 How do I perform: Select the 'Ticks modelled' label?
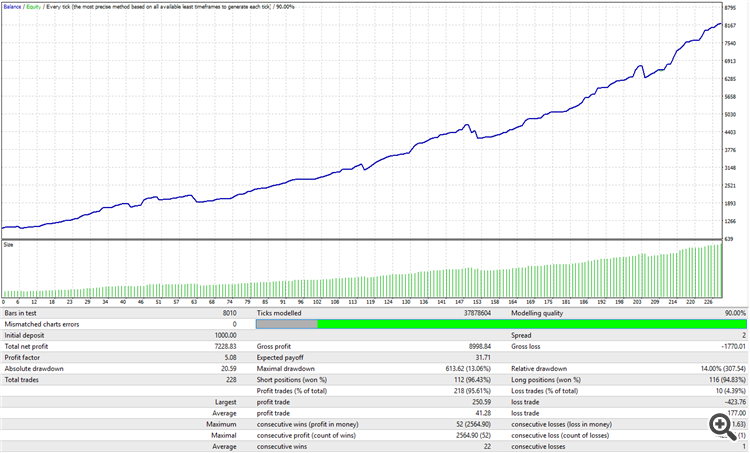coord(279,313)
